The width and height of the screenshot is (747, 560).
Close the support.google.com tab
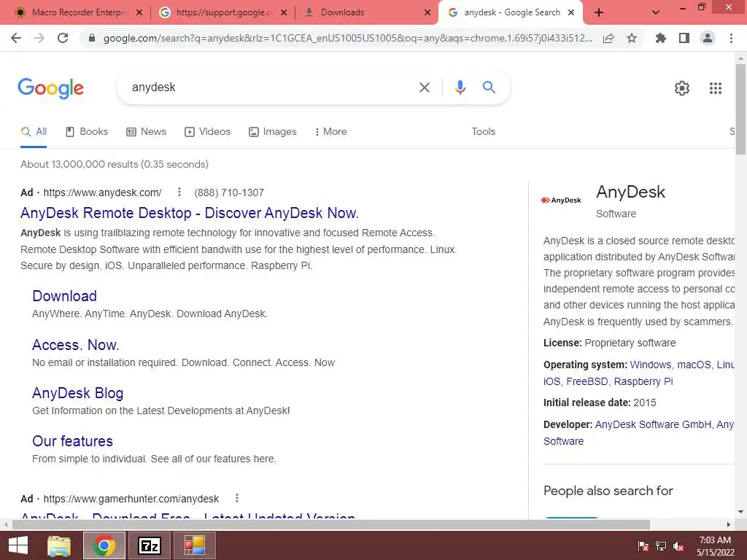tap(284, 12)
